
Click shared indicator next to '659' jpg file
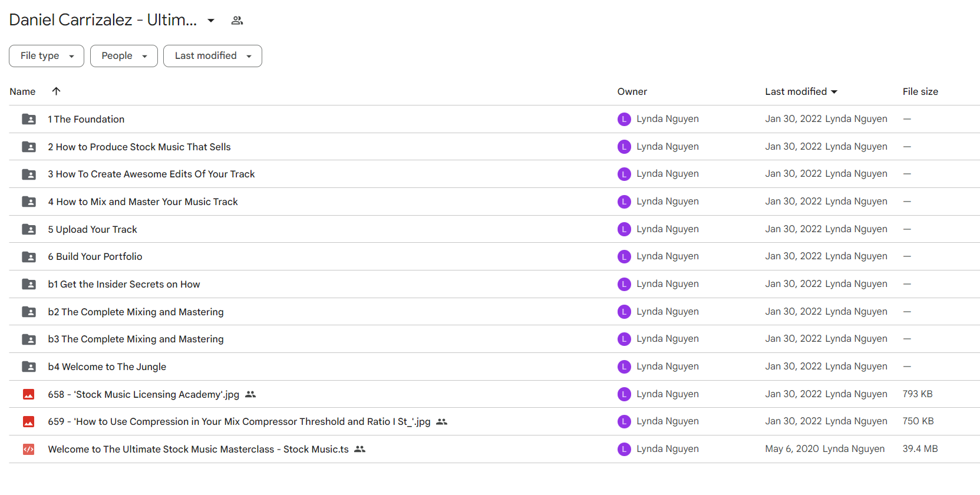(441, 422)
